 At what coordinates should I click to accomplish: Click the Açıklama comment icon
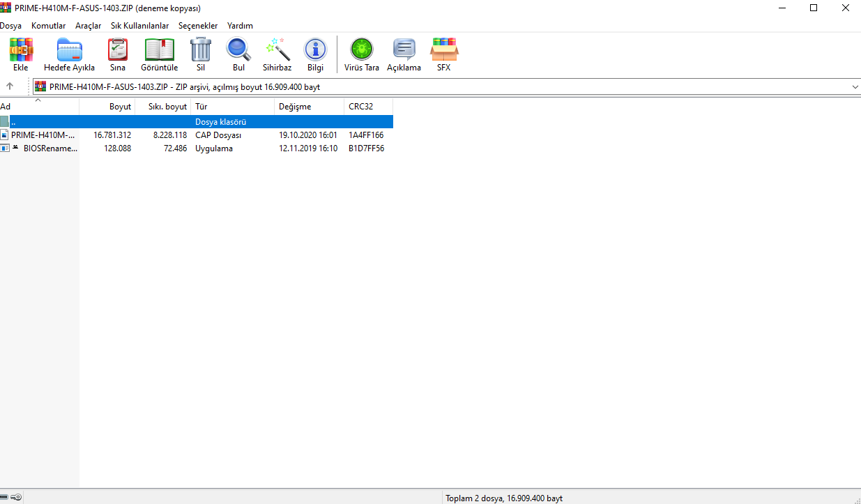[x=404, y=50]
